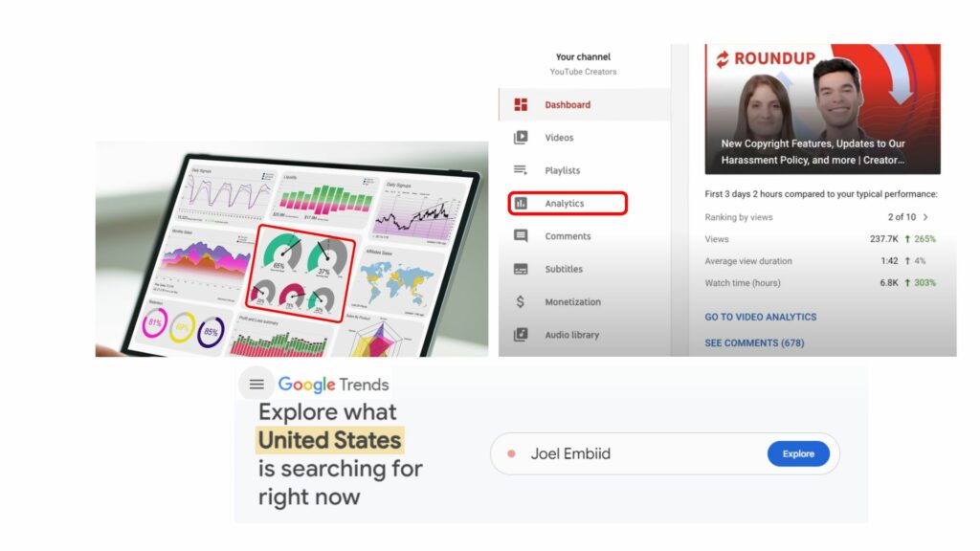
Task: Open the Google Trends hamburger menu
Action: pyautogui.click(x=256, y=384)
